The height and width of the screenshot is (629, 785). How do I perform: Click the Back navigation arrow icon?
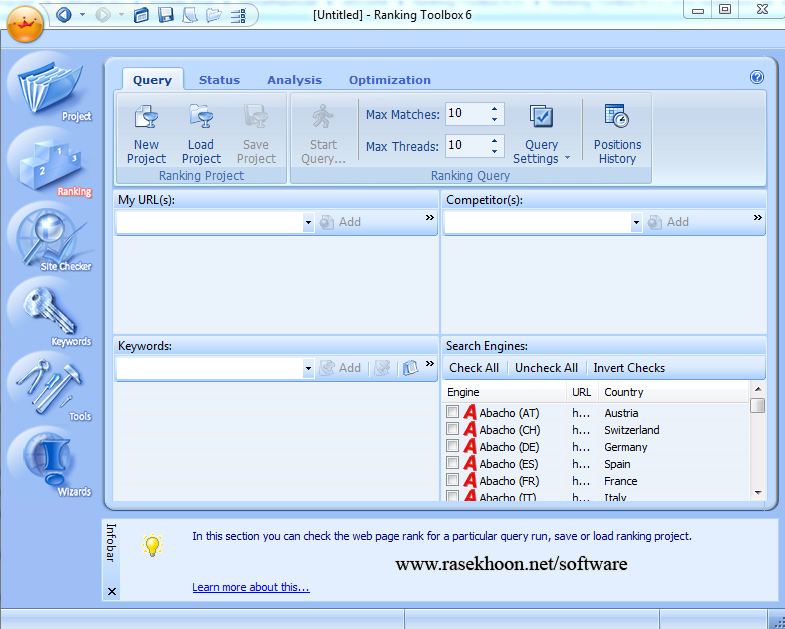coord(64,15)
